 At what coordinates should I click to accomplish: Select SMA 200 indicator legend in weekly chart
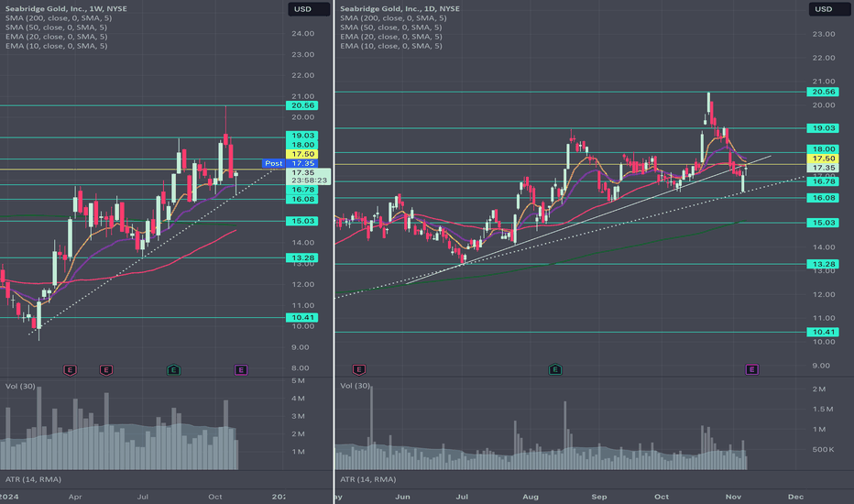point(59,18)
